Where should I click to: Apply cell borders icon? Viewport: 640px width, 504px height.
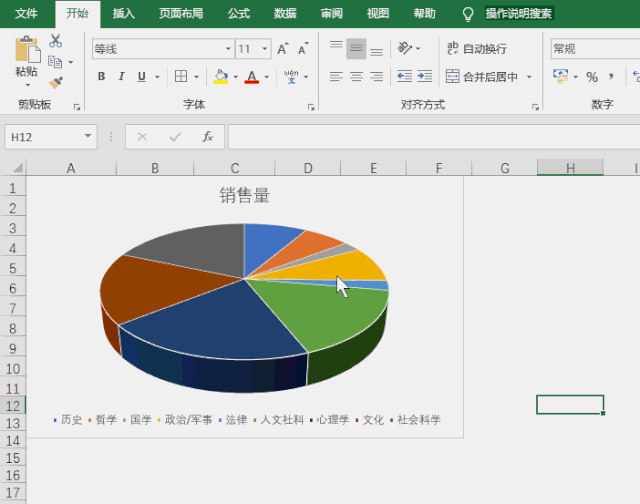pos(181,76)
